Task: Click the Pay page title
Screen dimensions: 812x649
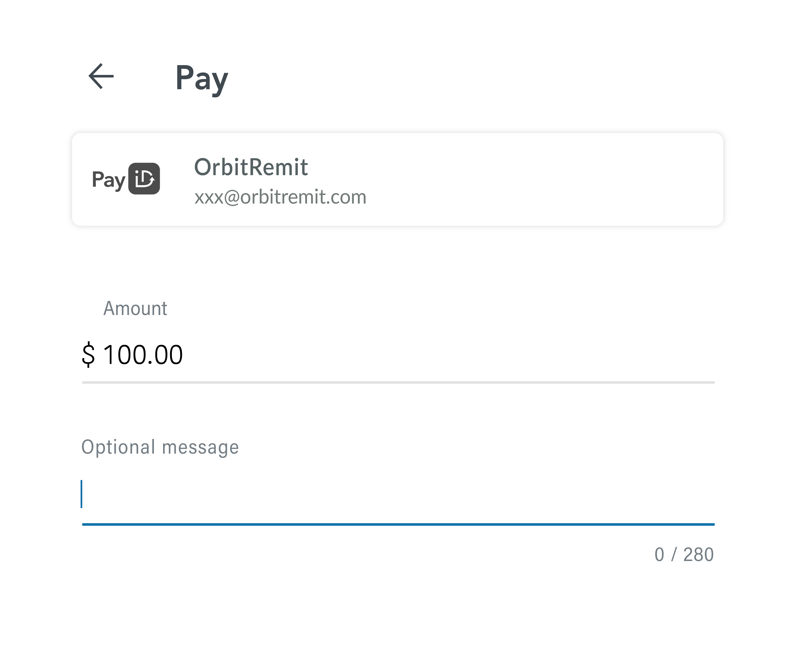Action: coord(201,78)
